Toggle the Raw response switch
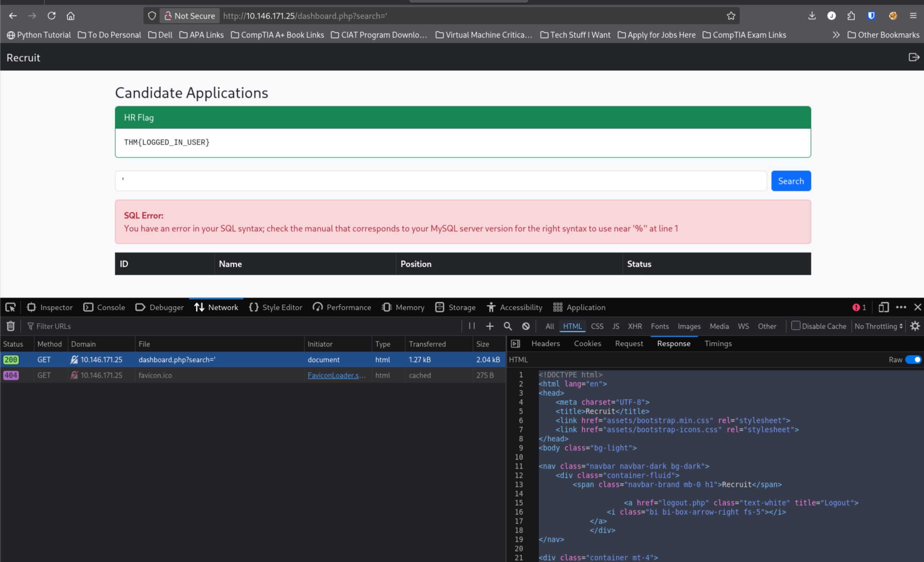The height and width of the screenshot is (562, 924). [x=913, y=359]
